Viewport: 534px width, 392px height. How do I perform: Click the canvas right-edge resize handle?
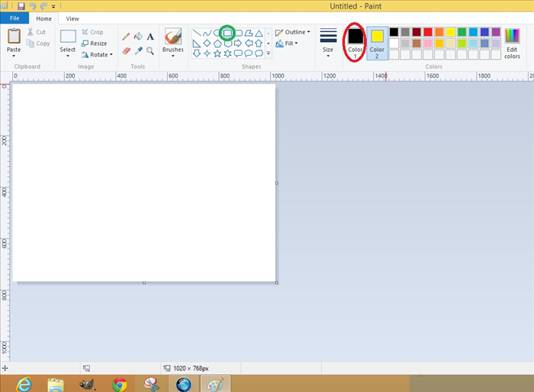point(276,183)
